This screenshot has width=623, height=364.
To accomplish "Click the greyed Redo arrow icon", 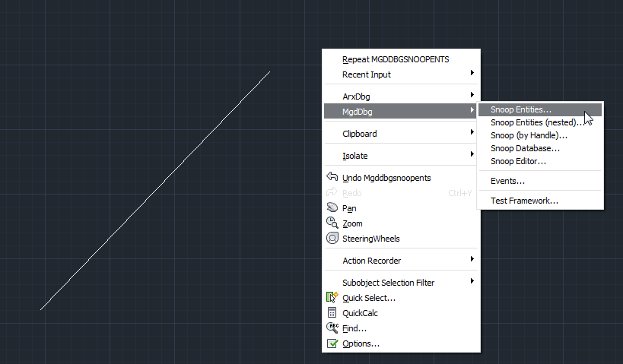I will pos(332,192).
